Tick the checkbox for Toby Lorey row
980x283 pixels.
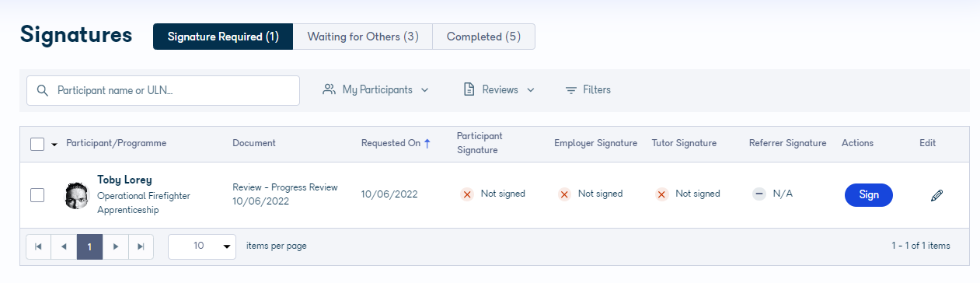click(x=37, y=195)
